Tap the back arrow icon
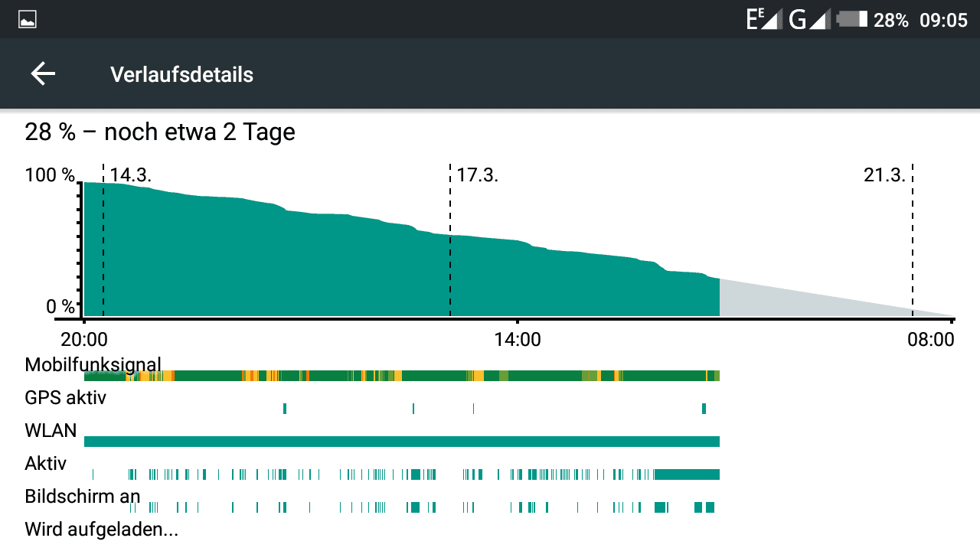 [43, 74]
